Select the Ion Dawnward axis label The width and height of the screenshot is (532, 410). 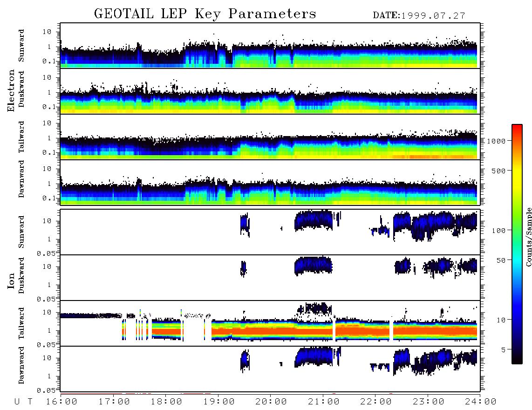pyautogui.click(x=21, y=365)
